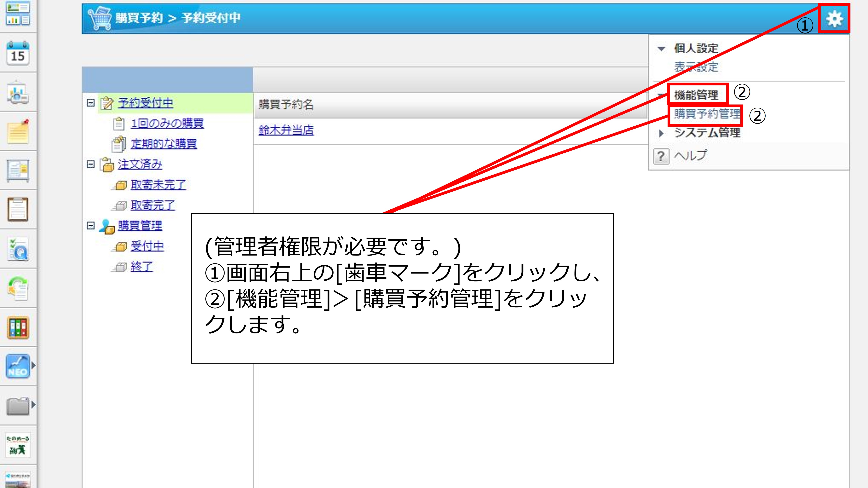The height and width of the screenshot is (488, 868).
Task: Select 表示設定 in the menu
Action: 696,67
